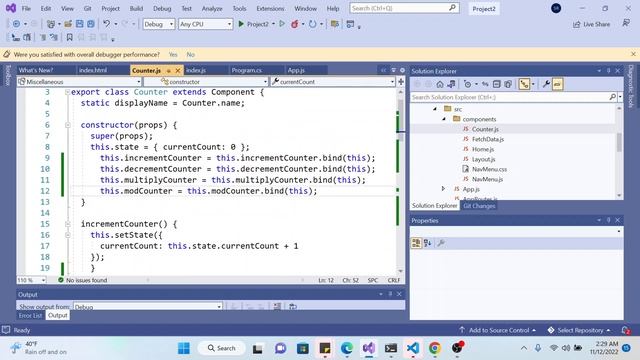Open Google Chrome from the taskbar
The image size is (640, 360).
point(435,348)
